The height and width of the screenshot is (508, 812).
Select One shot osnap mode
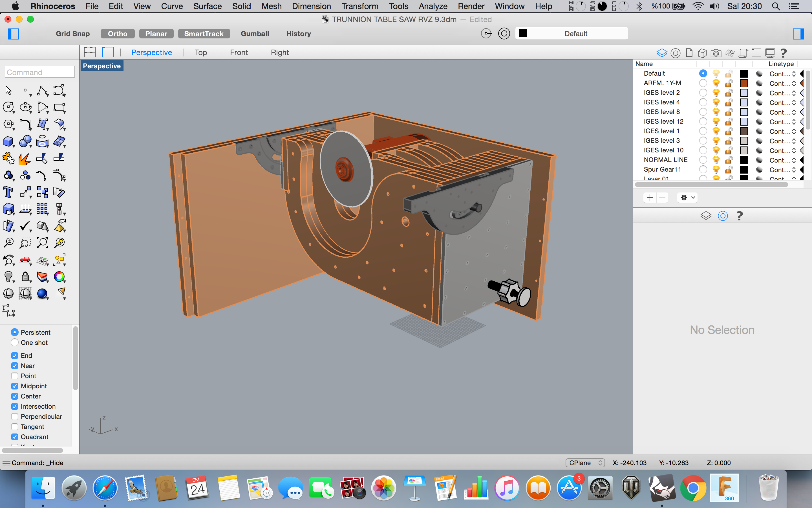(x=14, y=342)
